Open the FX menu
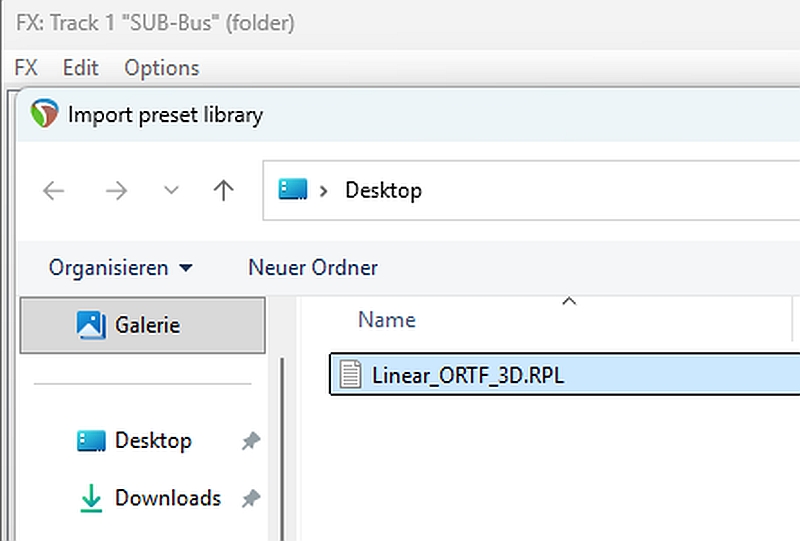This screenshot has width=800, height=541. 26,68
